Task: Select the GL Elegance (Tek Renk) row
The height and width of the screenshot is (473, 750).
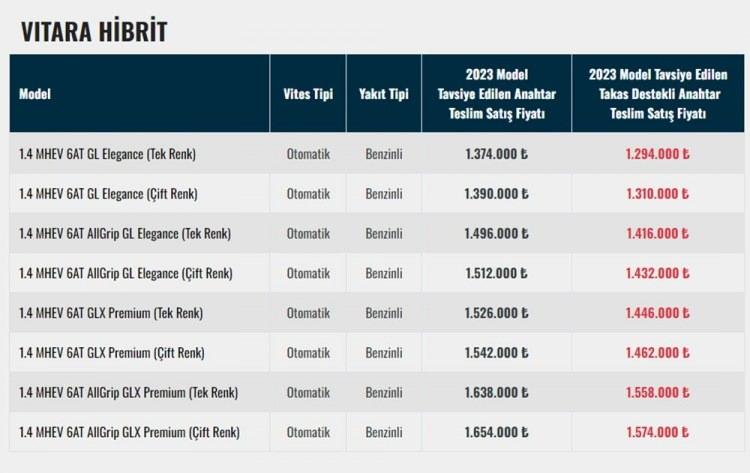Action: pyautogui.click(x=377, y=154)
